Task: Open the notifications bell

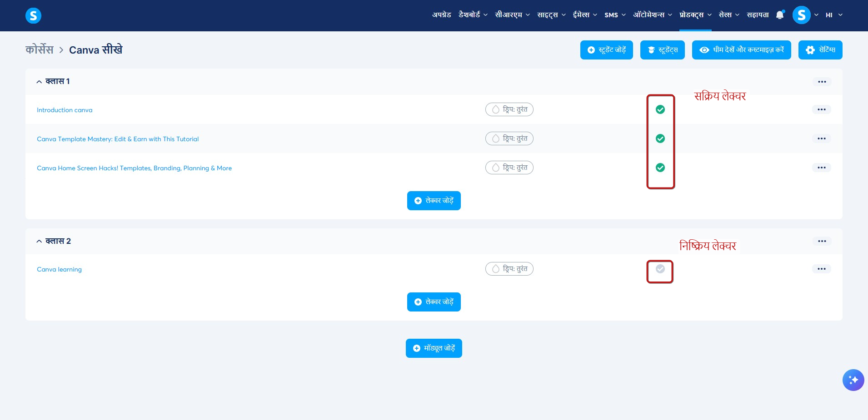Action: [x=780, y=15]
